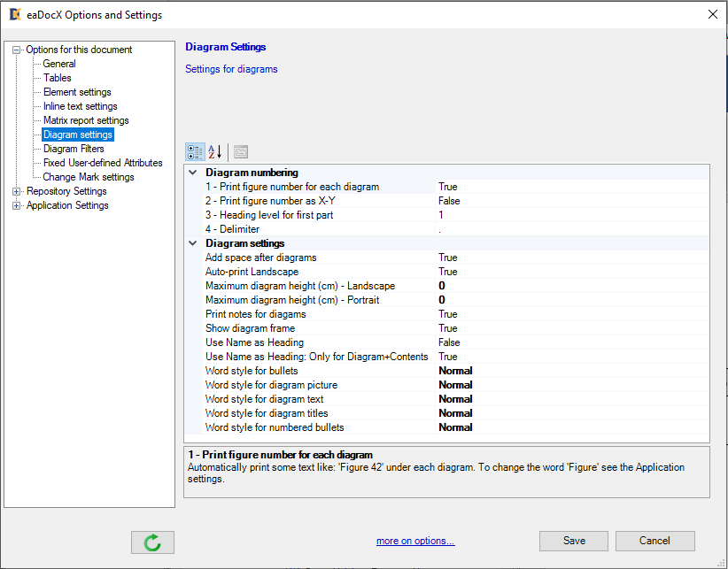The height and width of the screenshot is (569, 728).
Task: Select the 'Show diagram frame' property label
Action: [251, 328]
